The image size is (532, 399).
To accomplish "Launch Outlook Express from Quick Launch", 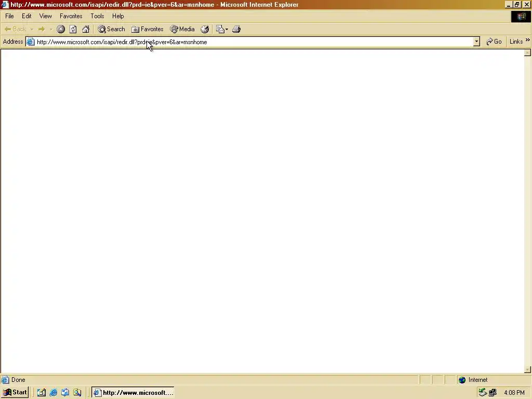I will 65,393.
